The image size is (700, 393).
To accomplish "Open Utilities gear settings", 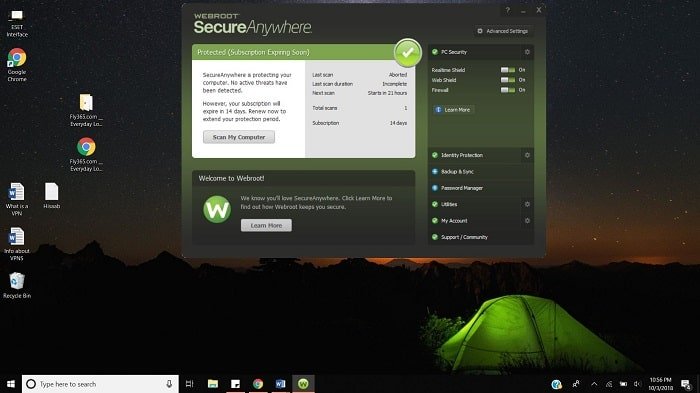I will coord(527,204).
